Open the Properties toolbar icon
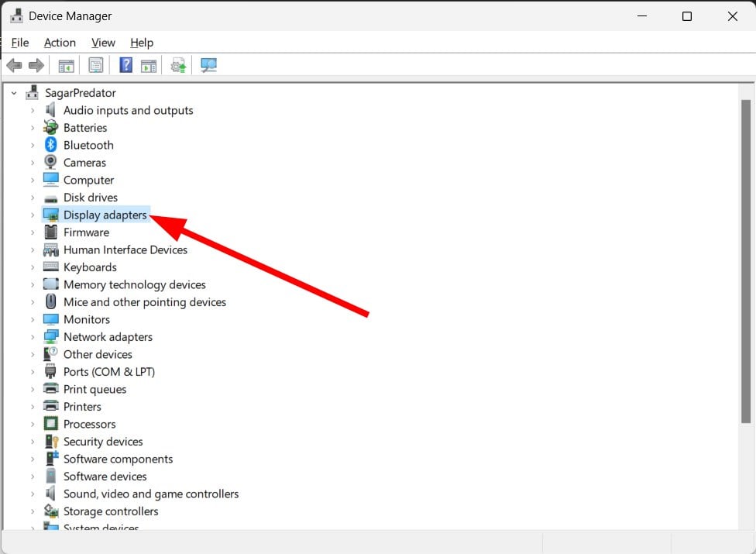Image resolution: width=756 pixels, height=554 pixels. (x=96, y=65)
